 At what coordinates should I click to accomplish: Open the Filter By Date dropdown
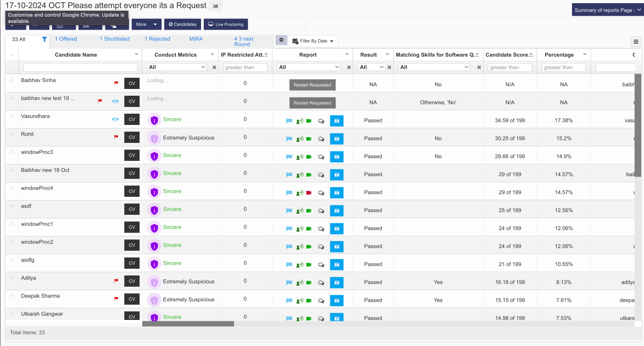tap(313, 40)
